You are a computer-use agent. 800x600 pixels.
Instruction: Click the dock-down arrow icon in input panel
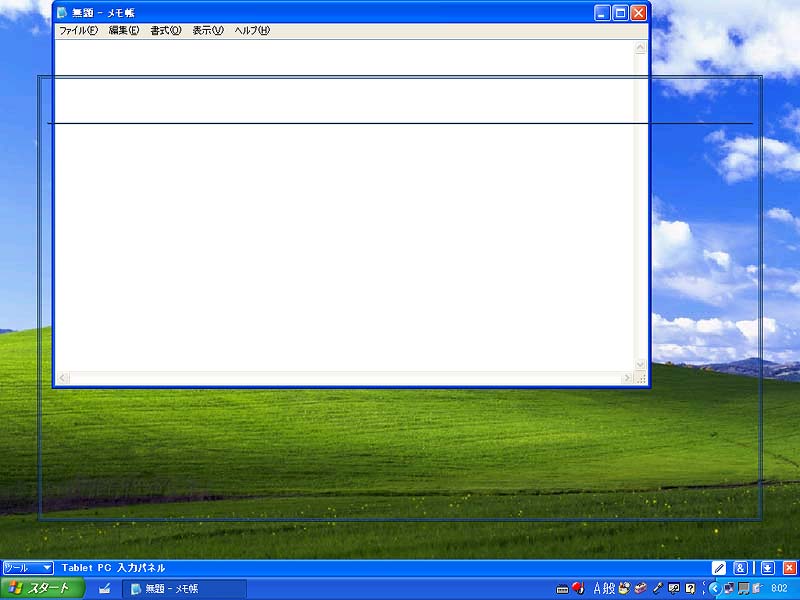768,568
